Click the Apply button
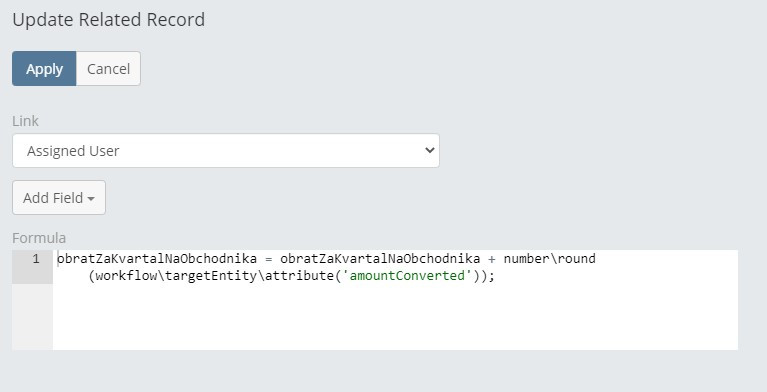767x392 pixels. tap(44, 69)
